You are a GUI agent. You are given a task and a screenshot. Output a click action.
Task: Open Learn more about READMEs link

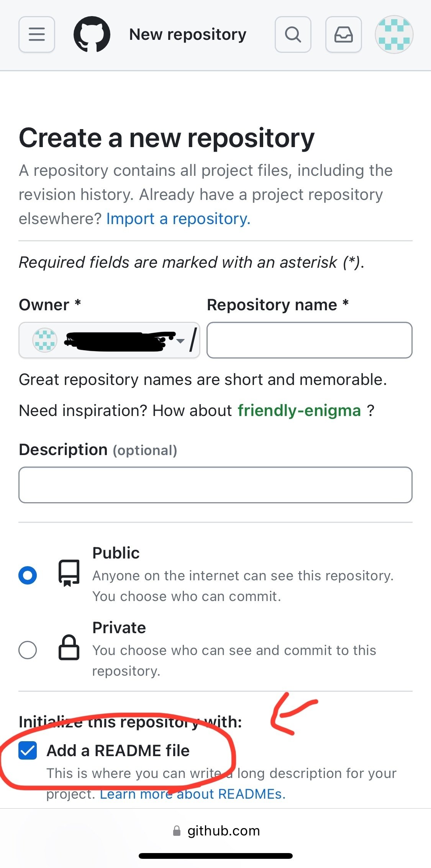(193, 794)
